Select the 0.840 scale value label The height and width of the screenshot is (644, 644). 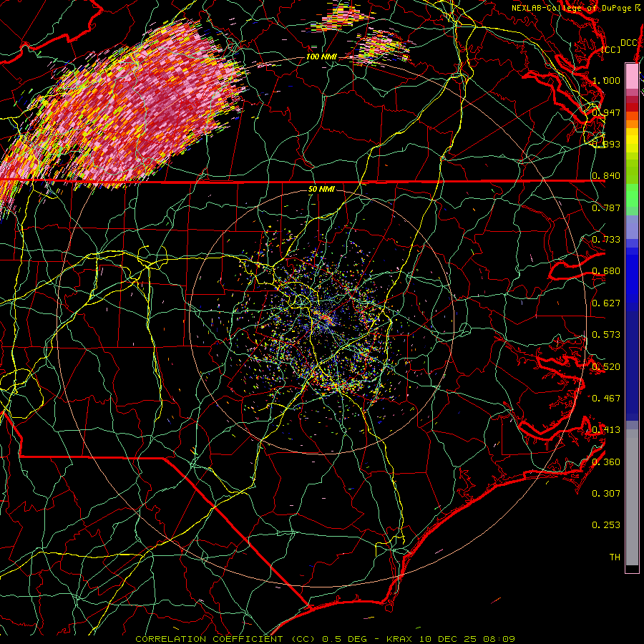(607, 176)
